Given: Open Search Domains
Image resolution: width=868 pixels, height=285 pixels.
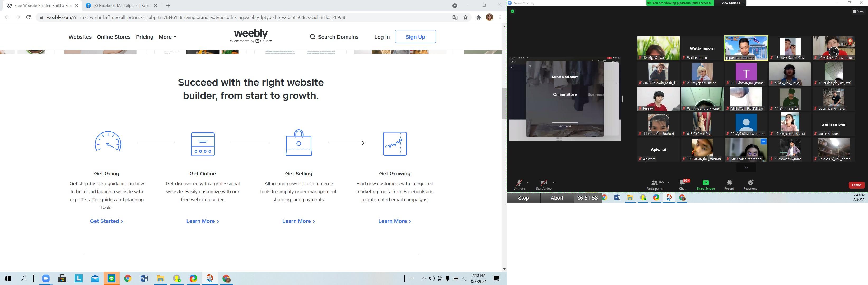Looking at the screenshot, I should click(334, 37).
